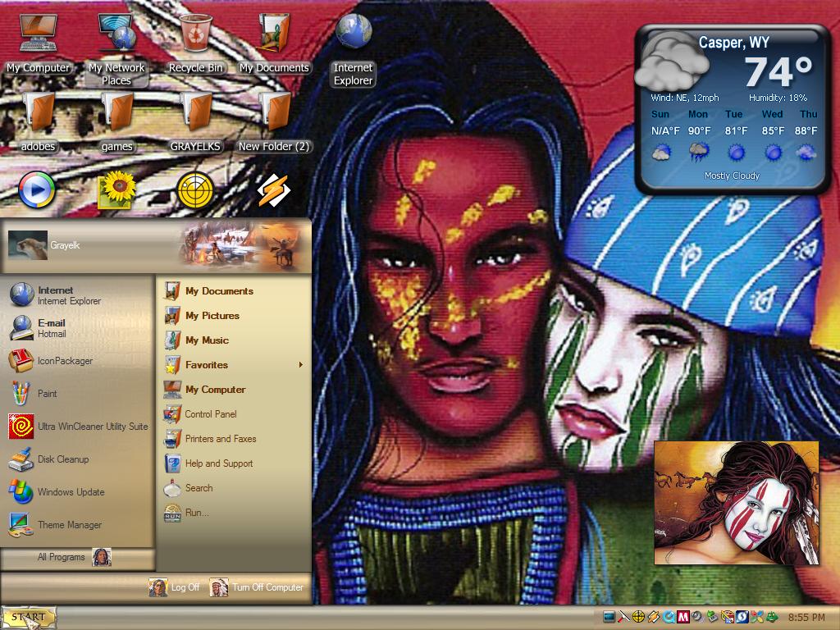Click Casper, WY weather widget title
The height and width of the screenshot is (630, 840).
(x=733, y=43)
